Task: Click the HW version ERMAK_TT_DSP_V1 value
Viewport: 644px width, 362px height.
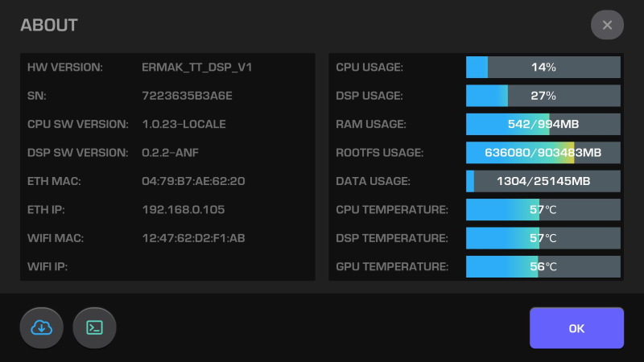Action: tap(196, 68)
